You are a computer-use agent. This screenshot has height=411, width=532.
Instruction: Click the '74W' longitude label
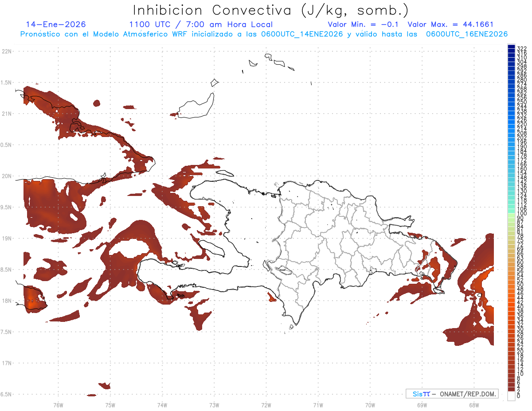[x=162, y=405]
